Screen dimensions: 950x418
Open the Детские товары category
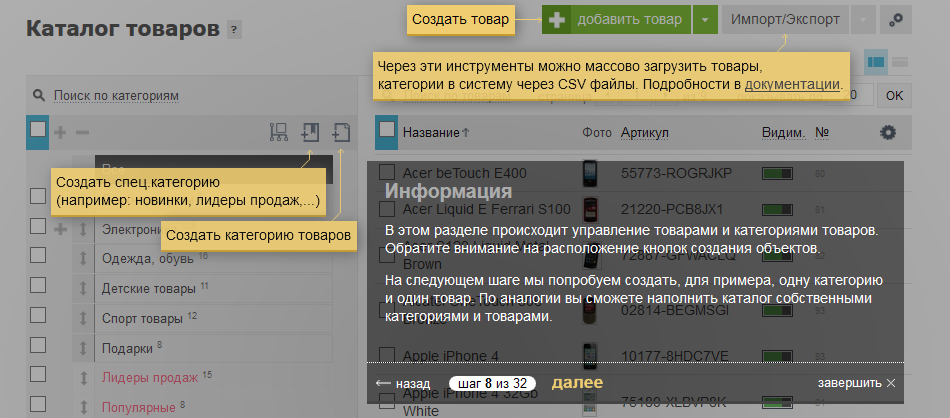pyautogui.click(x=148, y=288)
